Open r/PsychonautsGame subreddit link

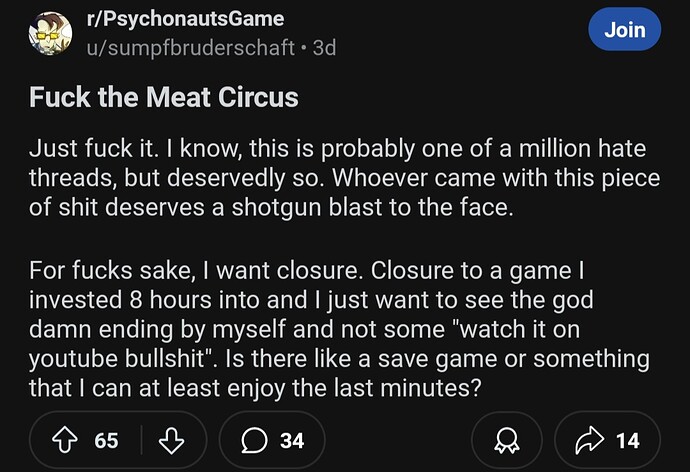pyautogui.click(x=186, y=19)
